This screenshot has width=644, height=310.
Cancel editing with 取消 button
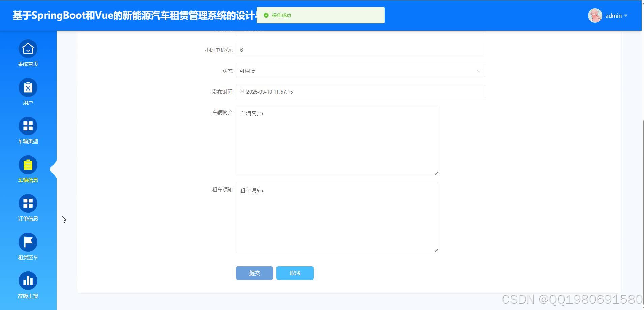[x=295, y=273]
